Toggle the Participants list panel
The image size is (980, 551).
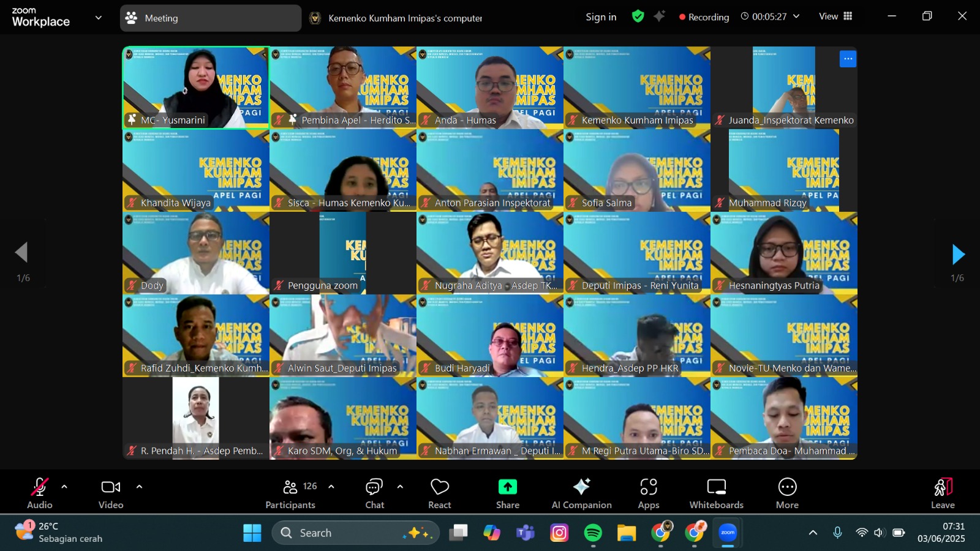291,493
